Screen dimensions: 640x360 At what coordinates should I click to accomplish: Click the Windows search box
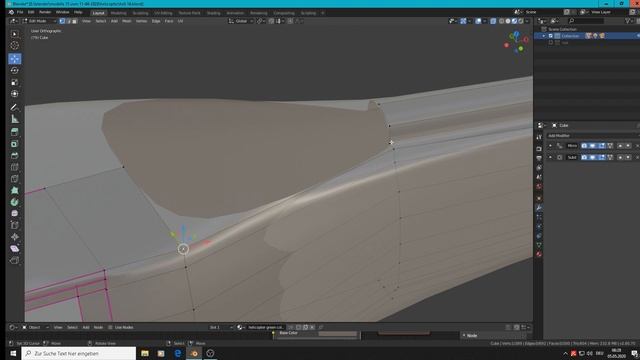(x=78, y=353)
